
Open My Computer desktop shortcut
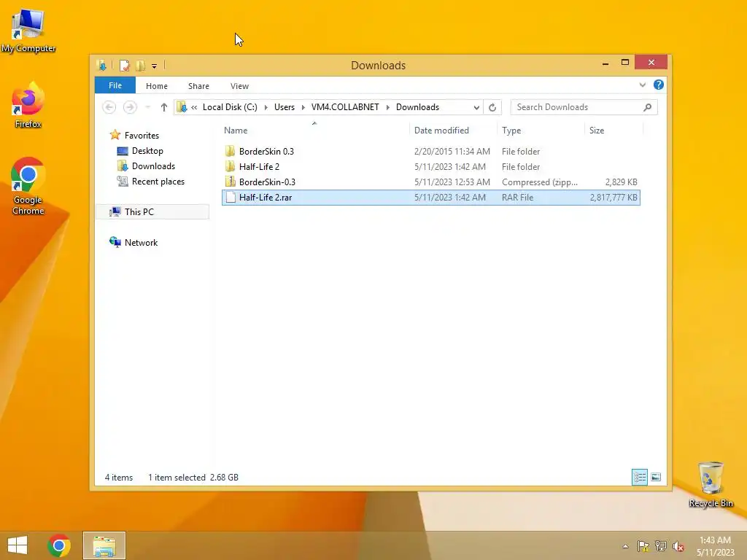[28, 31]
